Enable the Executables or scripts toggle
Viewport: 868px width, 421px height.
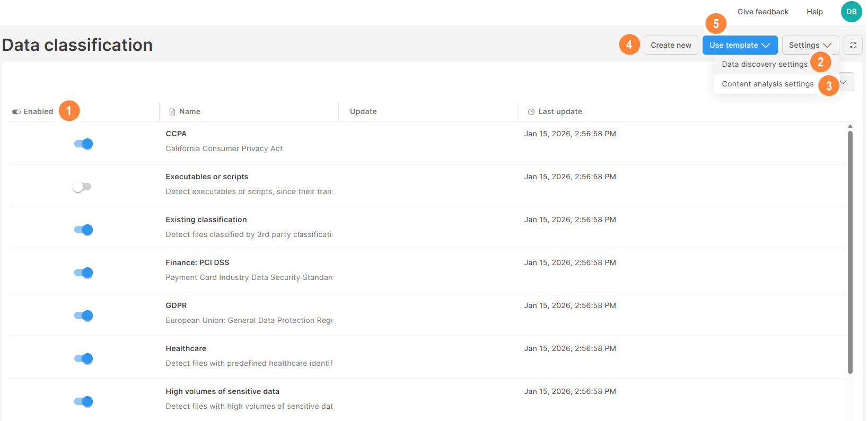point(82,187)
